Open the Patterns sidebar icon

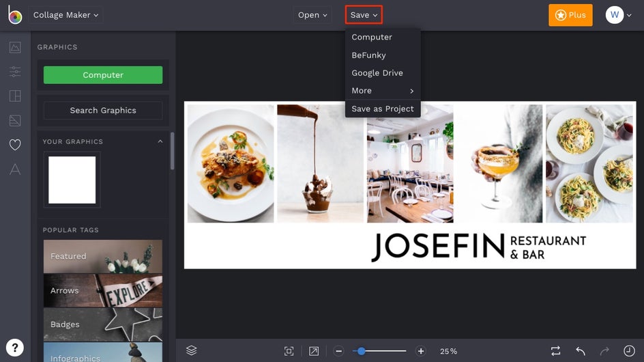click(15, 120)
